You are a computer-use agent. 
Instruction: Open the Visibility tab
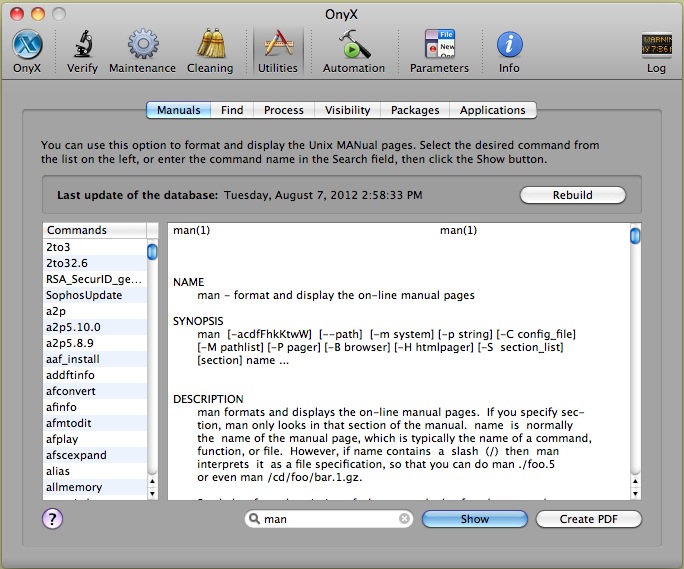pyautogui.click(x=347, y=110)
